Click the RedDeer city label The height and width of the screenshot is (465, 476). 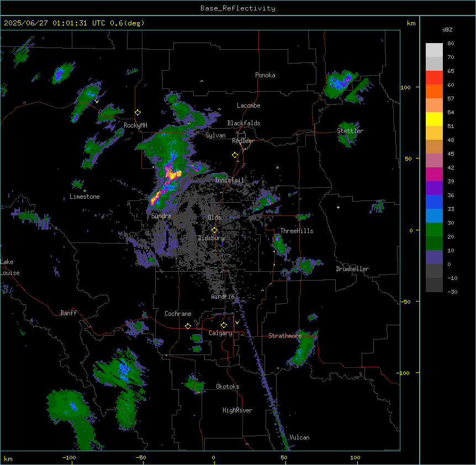click(x=243, y=141)
